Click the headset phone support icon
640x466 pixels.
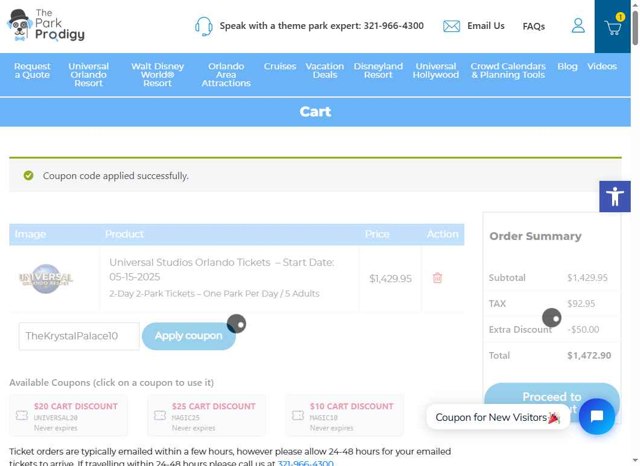click(x=203, y=27)
